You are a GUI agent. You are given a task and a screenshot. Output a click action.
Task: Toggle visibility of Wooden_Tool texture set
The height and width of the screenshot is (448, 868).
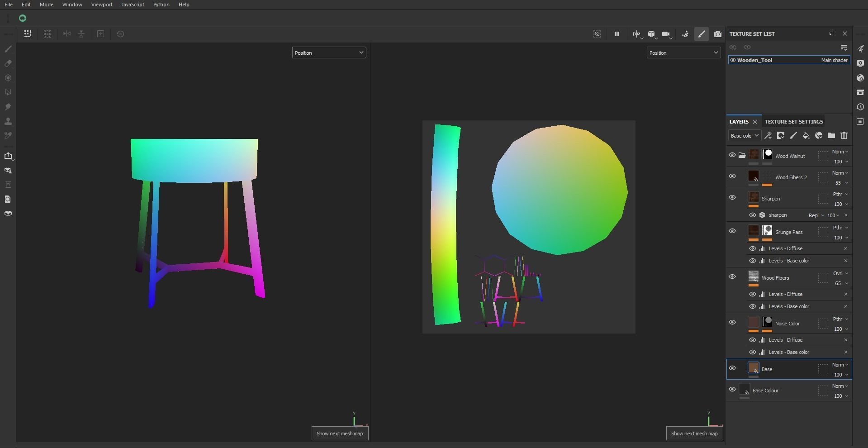pyautogui.click(x=733, y=60)
